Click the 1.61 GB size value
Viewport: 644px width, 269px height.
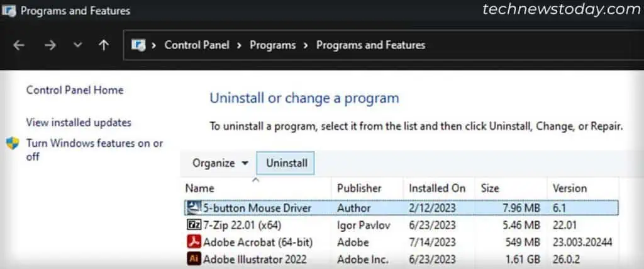[521, 260]
